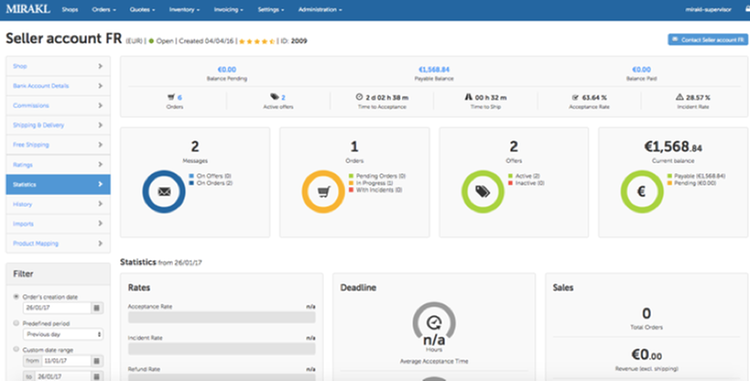Click the Orders cart donut icon
Screen dimensions: 750x381
[x=323, y=192]
